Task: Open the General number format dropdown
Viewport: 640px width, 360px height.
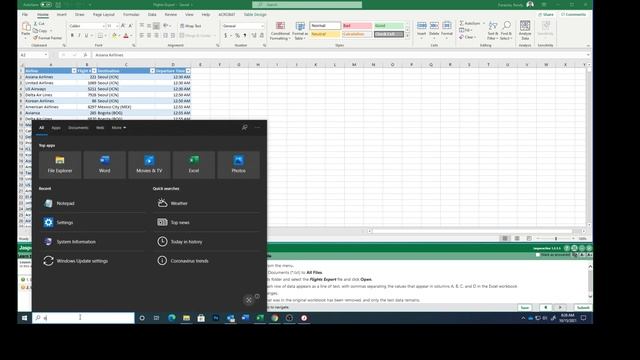Action: pos(262,26)
